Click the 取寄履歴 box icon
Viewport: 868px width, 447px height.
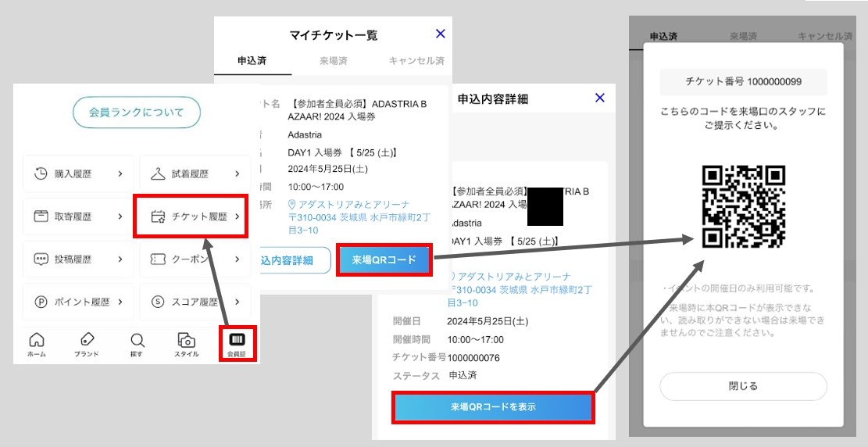tap(41, 216)
